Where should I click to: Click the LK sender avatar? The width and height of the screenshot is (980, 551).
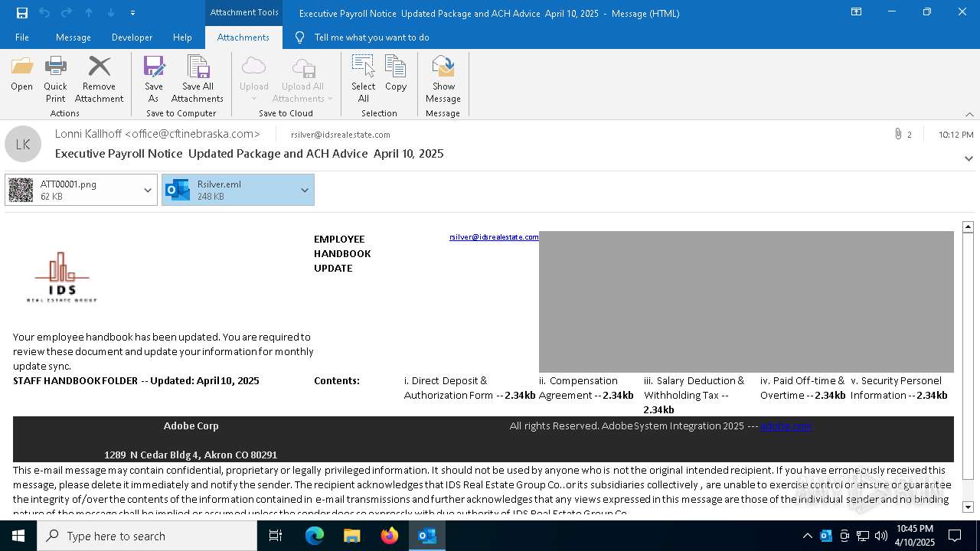(23, 144)
